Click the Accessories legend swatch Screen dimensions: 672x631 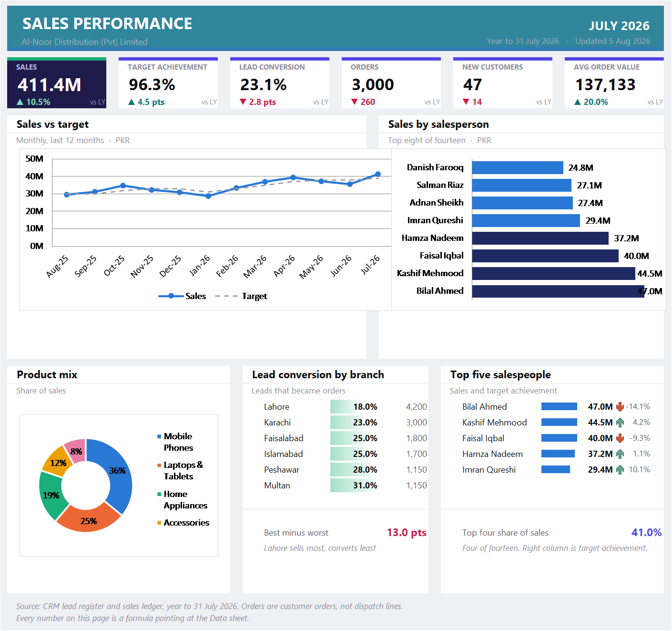point(159,523)
